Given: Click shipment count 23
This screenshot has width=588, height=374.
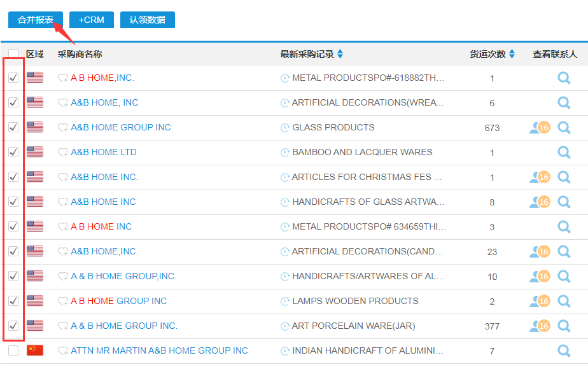Looking at the screenshot, I should click(x=492, y=252).
